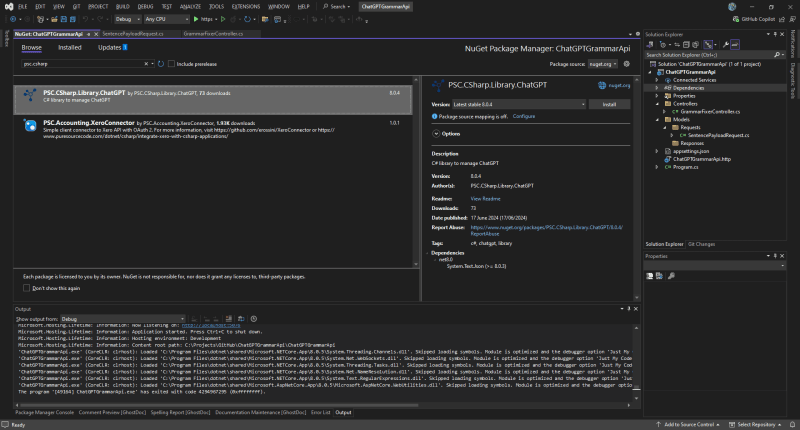
Task: Click Property Pages wrench icon in Properties
Action: point(671,275)
